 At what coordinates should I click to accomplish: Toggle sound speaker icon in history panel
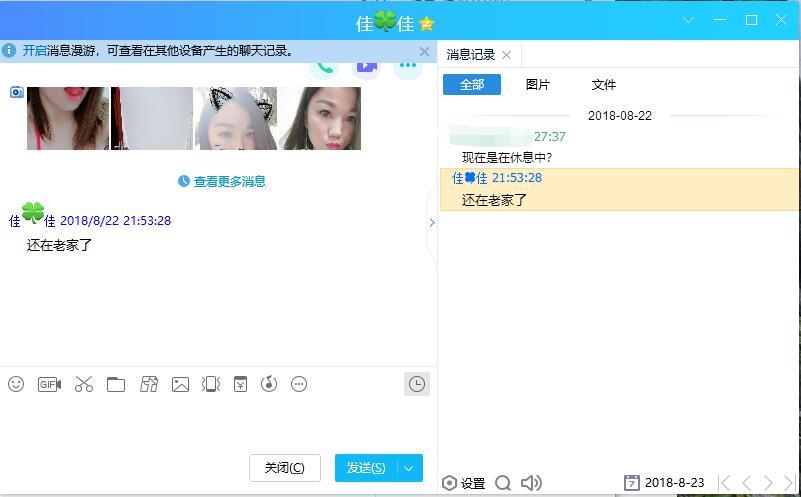531,483
